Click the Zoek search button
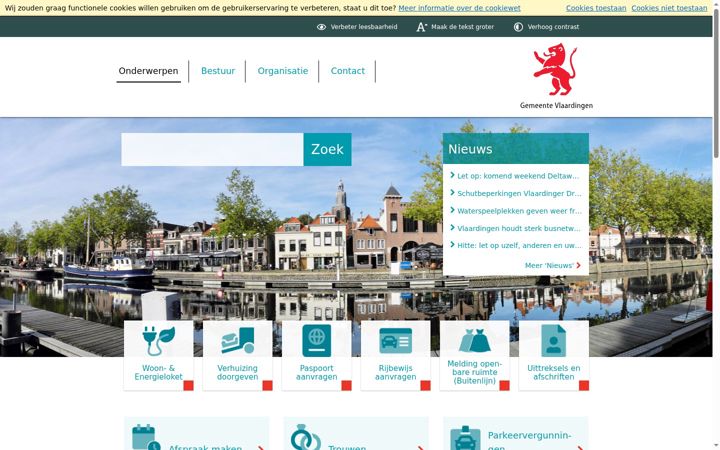Screen dimensions: 720x450 click(x=327, y=149)
